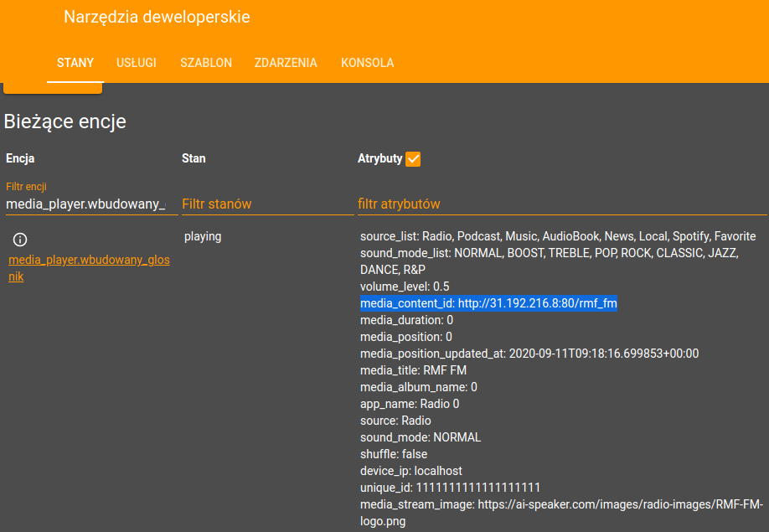769x532 pixels.
Task: Click the source: Radio attribute
Action: click(x=395, y=421)
